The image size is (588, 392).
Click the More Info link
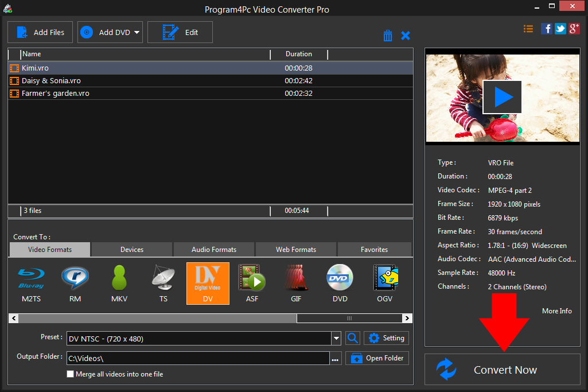pyautogui.click(x=556, y=311)
